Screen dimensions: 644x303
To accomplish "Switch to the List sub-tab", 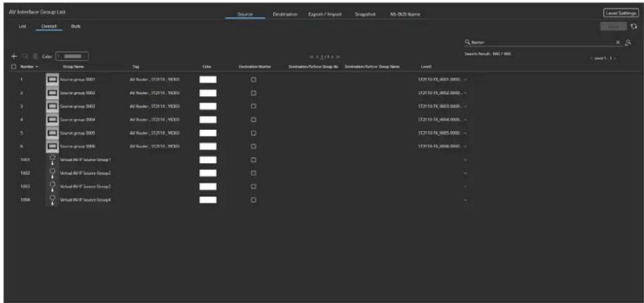I will click(x=23, y=26).
